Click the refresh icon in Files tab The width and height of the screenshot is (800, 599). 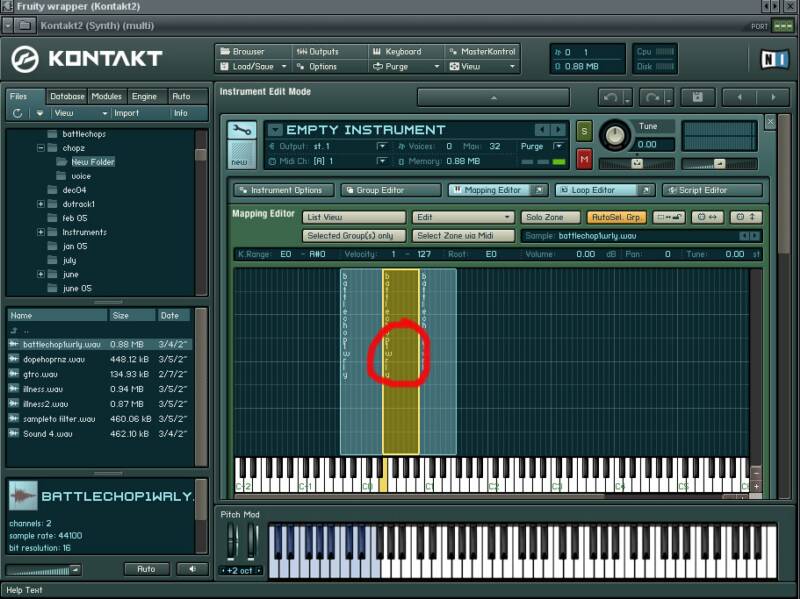pyautogui.click(x=18, y=113)
